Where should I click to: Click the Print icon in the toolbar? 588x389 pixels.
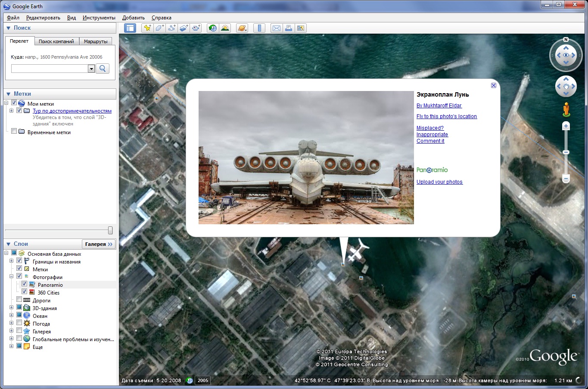pyautogui.click(x=289, y=28)
